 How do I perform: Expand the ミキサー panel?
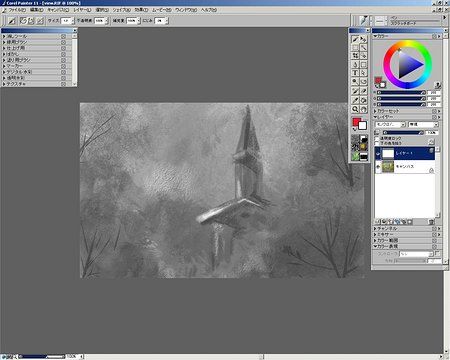tap(375, 235)
